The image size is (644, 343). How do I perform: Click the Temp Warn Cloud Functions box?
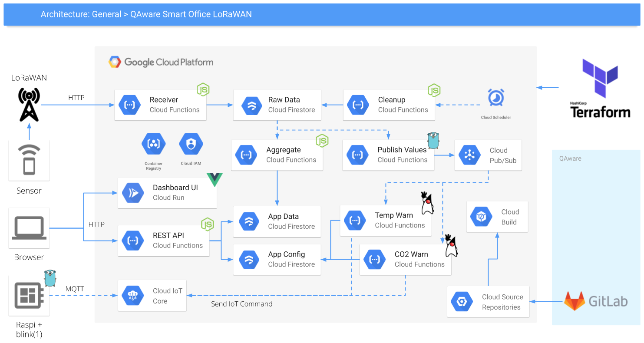click(x=386, y=220)
